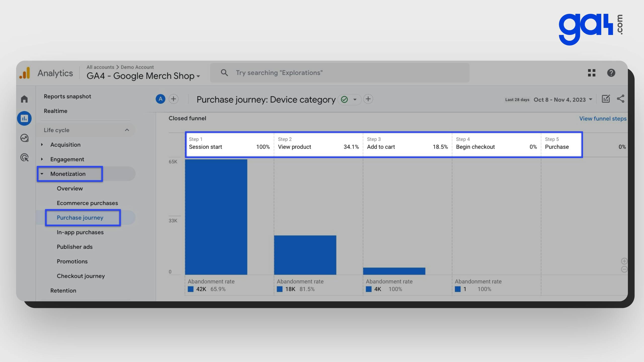This screenshot has height=362, width=644.
Task: Click the GA4 - Google Merch Shop dropdown
Action: pyautogui.click(x=143, y=76)
